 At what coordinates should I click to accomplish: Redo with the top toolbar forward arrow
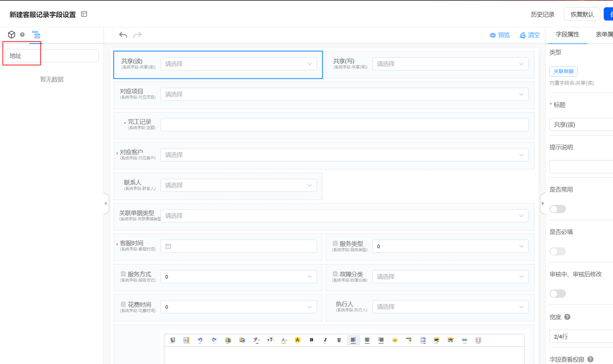tap(137, 35)
